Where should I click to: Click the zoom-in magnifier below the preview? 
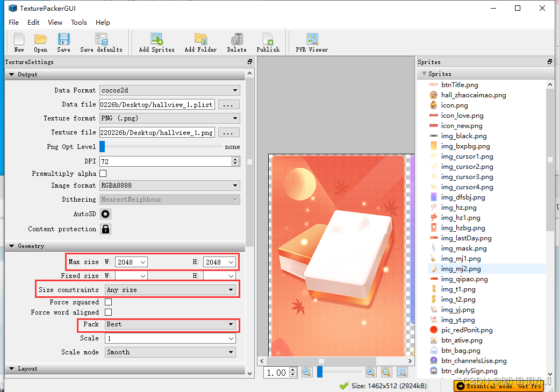[x=371, y=372]
